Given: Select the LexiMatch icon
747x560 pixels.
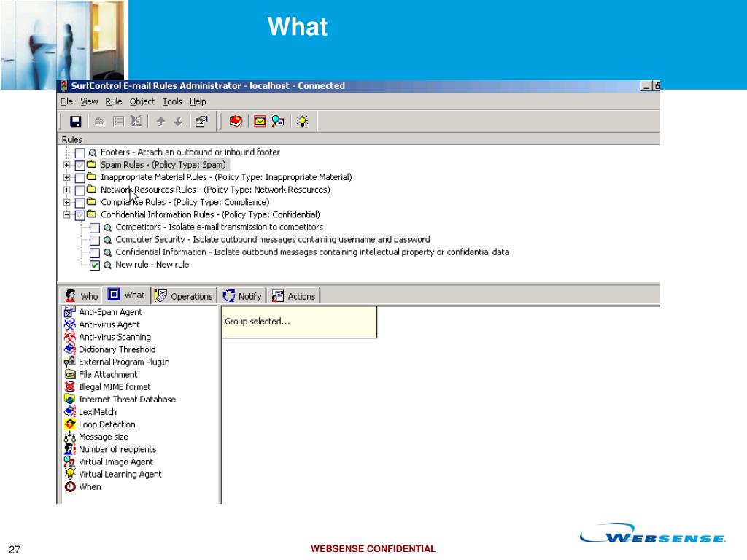Looking at the screenshot, I should [69, 411].
